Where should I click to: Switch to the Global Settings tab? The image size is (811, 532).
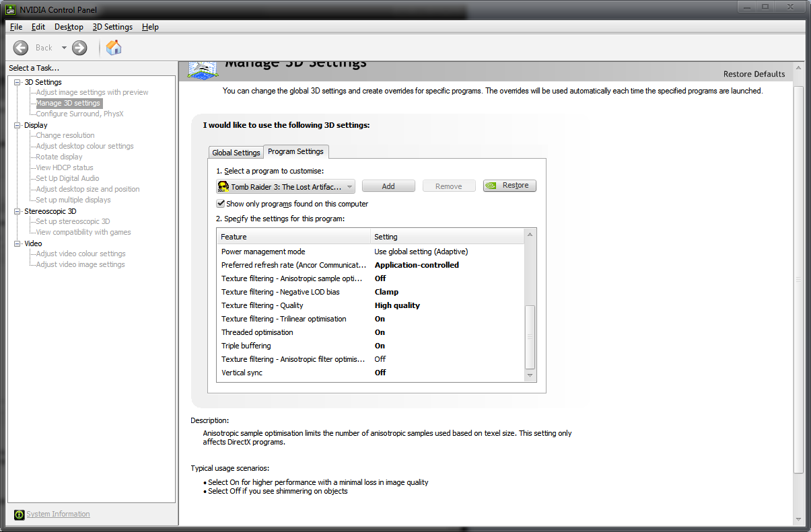click(236, 153)
